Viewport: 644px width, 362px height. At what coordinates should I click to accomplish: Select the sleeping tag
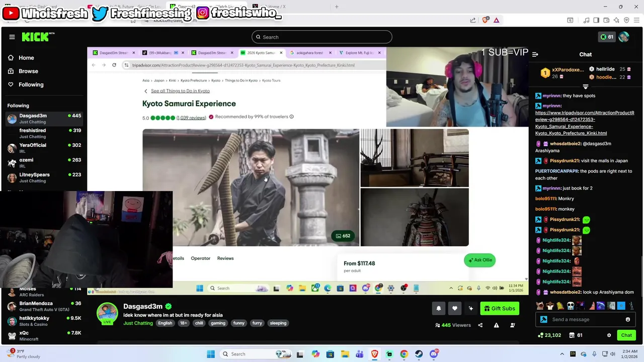[x=278, y=323]
